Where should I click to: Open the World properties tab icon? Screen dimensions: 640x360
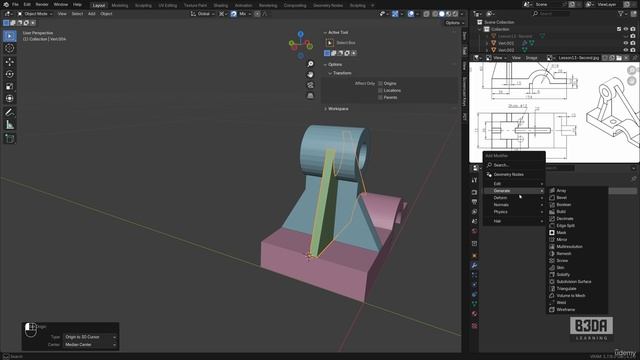[x=474, y=231]
